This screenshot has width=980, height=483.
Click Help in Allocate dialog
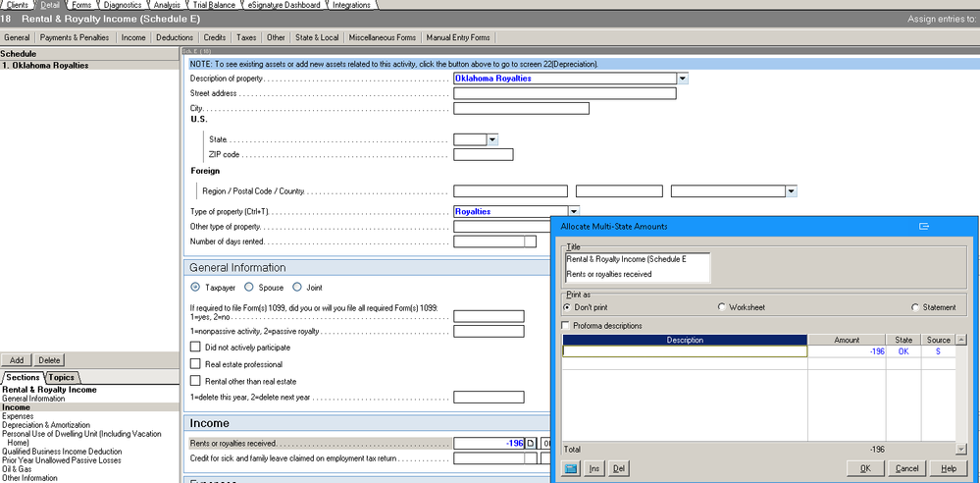[x=949, y=468]
